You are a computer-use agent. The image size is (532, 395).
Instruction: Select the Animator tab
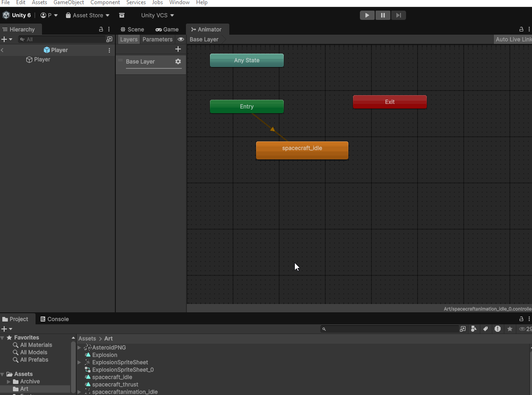pos(206,30)
